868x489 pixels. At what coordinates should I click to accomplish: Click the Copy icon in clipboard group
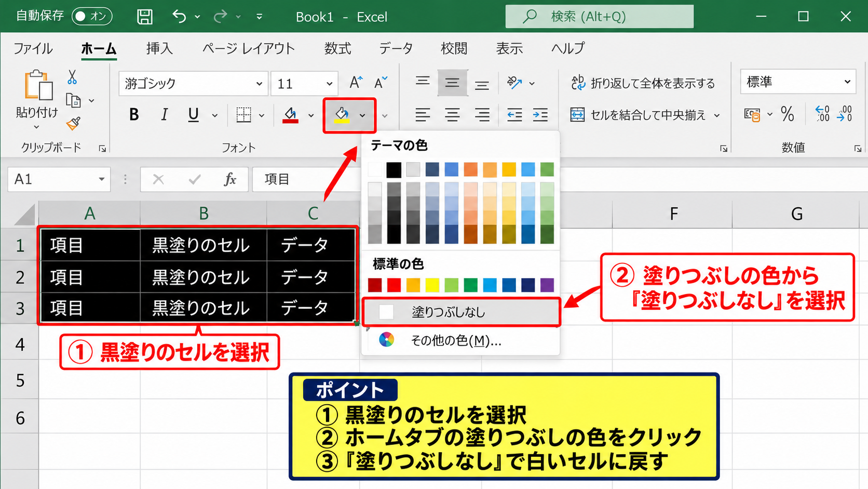pyautogui.click(x=73, y=100)
